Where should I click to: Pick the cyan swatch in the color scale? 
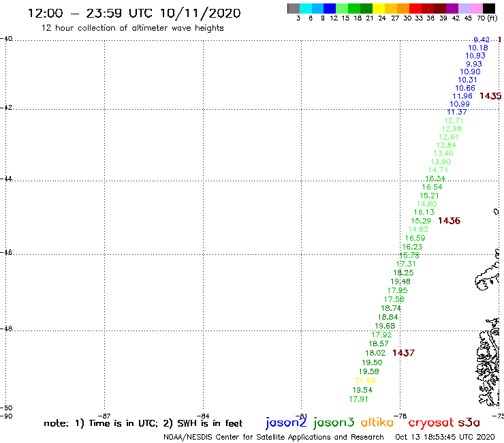pyautogui.click(x=305, y=8)
